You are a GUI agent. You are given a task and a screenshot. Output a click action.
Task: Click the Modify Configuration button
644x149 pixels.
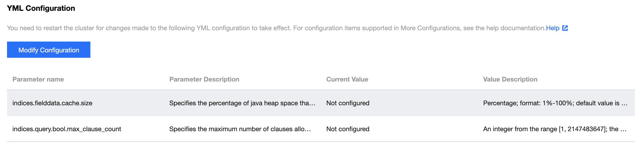pos(49,50)
